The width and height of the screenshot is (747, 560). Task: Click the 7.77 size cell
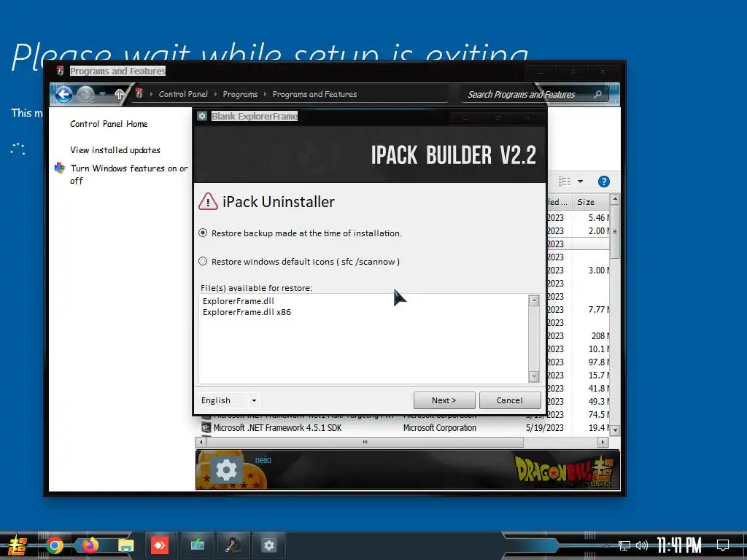coord(598,309)
